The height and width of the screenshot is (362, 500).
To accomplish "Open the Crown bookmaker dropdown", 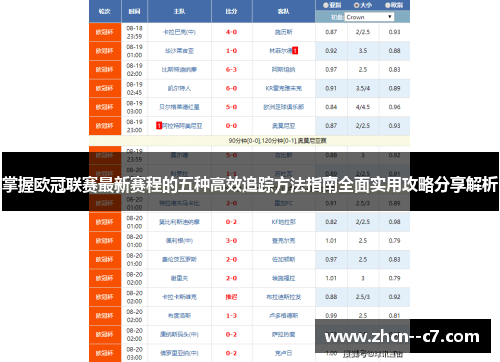I will point(369,17).
